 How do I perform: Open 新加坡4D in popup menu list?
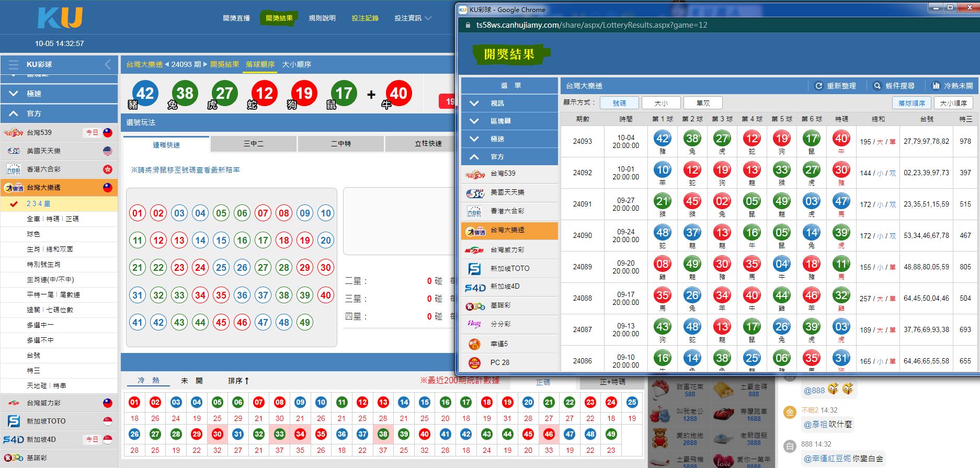click(x=509, y=287)
